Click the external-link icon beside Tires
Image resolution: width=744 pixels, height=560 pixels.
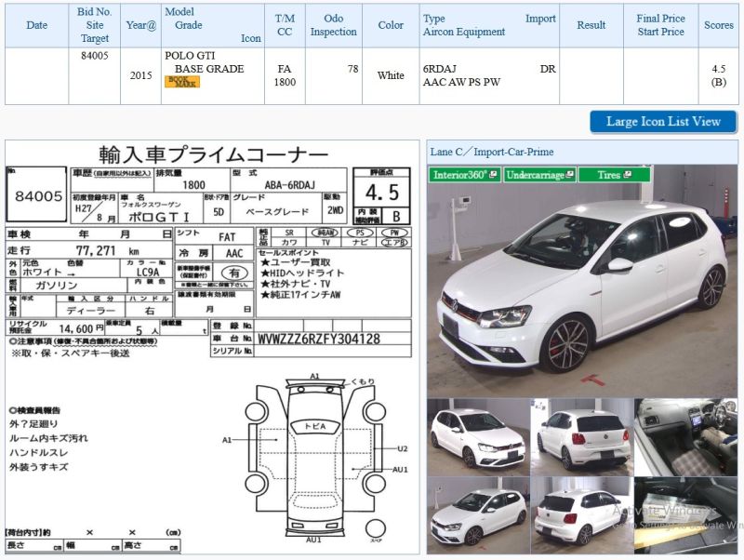(x=628, y=174)
